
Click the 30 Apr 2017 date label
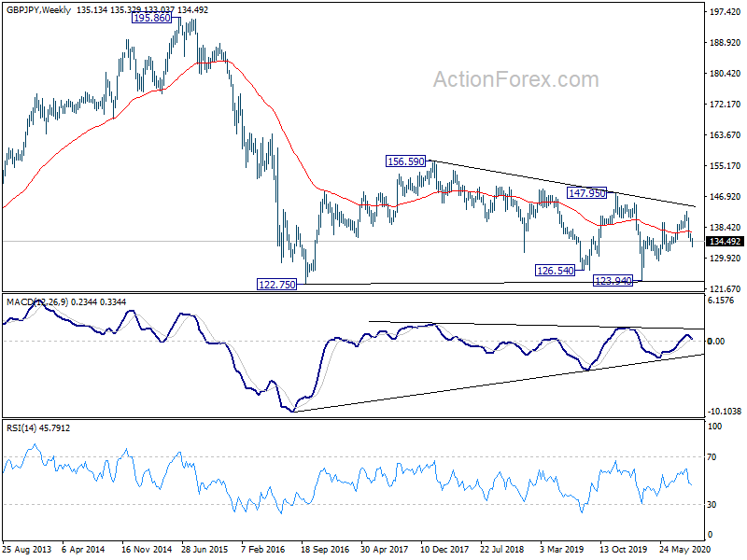click(x=384, y=550)
